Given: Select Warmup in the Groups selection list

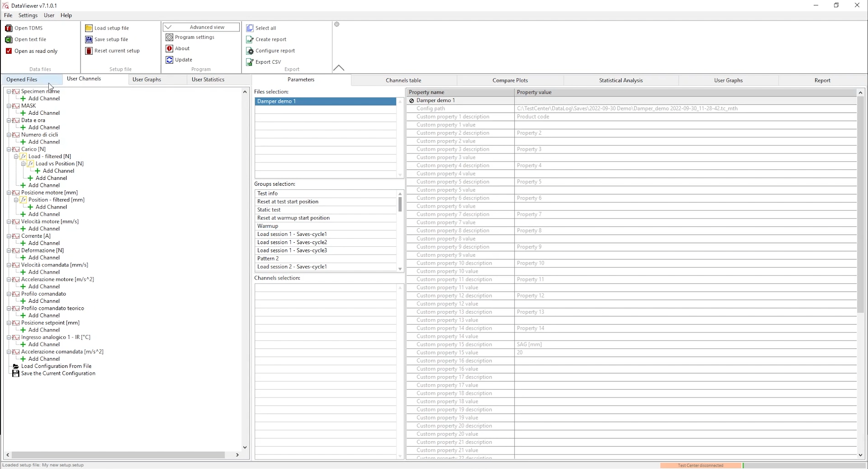Looking at the screenshot, I should tap(268, 226).
